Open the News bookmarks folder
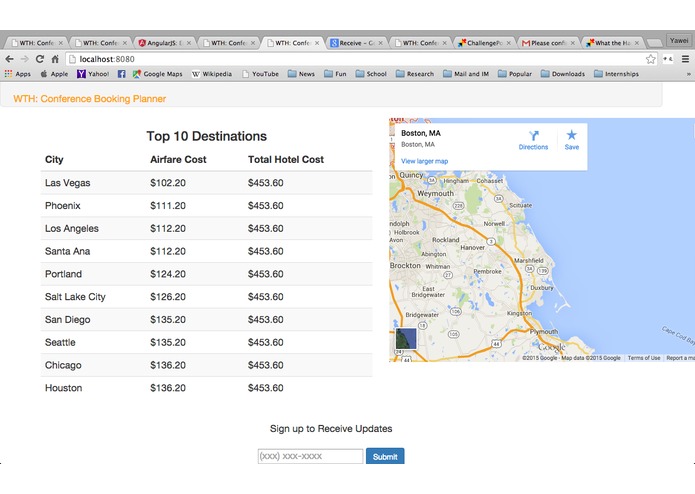 [301, 74]
